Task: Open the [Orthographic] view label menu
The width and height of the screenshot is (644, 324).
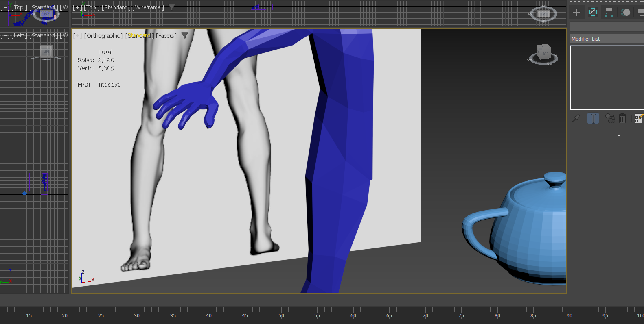Action: coord(104,36)
